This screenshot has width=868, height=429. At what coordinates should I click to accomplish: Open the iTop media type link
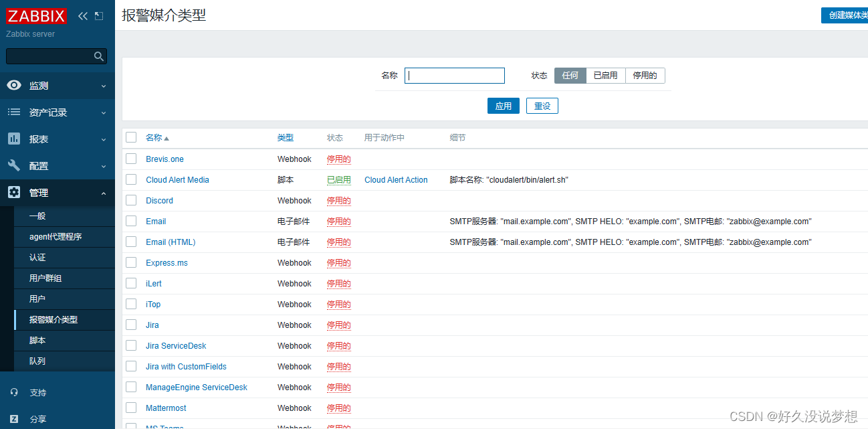pyautogui.click(x=153, y=305)
